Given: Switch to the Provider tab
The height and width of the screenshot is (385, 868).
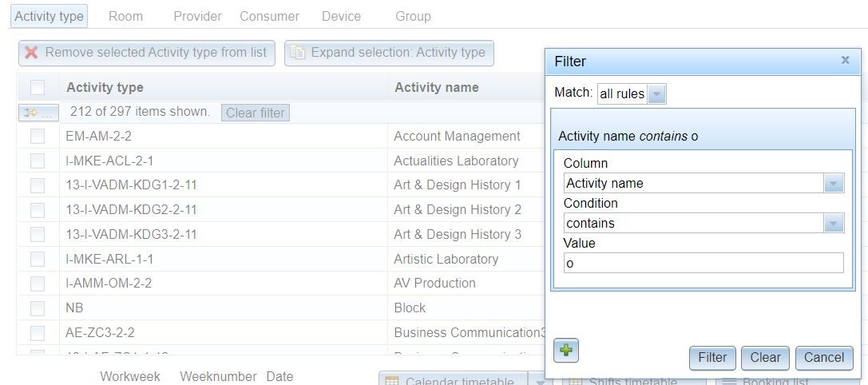Looking at the screenshot, I should click(197, 17).
